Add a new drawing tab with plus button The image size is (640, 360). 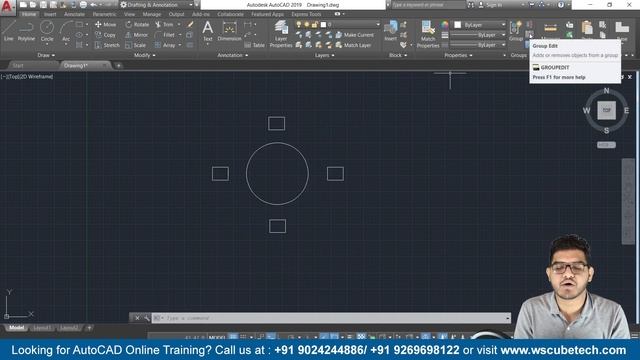[x=118, y=65]
